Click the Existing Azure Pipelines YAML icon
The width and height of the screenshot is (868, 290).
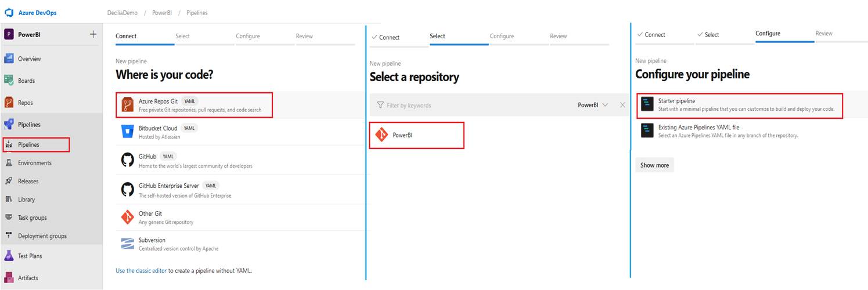[647, 130]
